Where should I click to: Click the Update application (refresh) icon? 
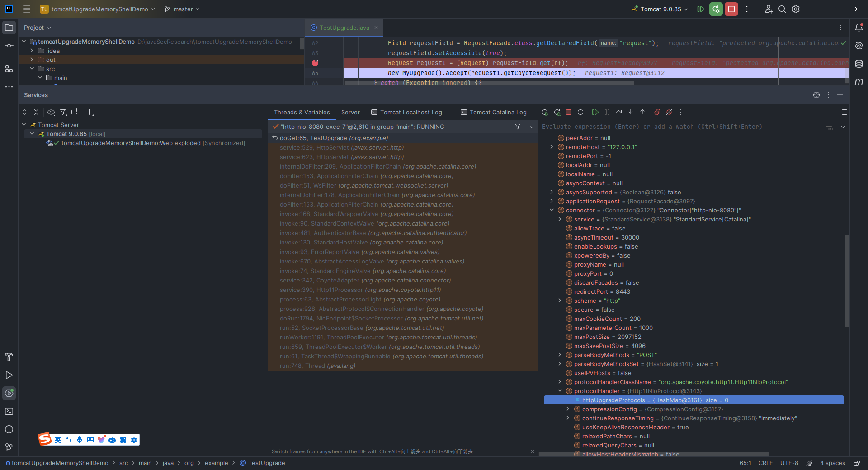(x=580, y=112)
